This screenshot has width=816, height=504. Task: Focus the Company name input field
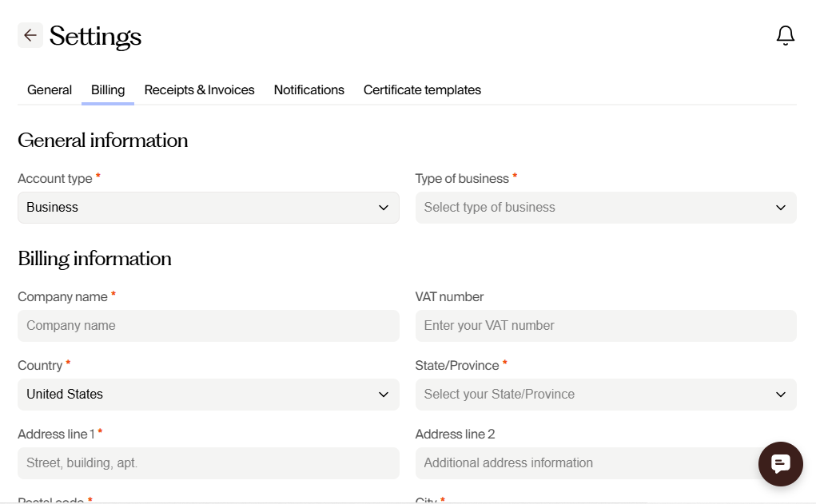208,326
